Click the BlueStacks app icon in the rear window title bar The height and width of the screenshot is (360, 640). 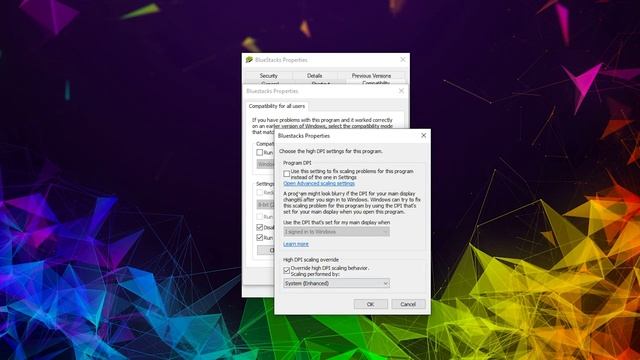click(249, 60)
